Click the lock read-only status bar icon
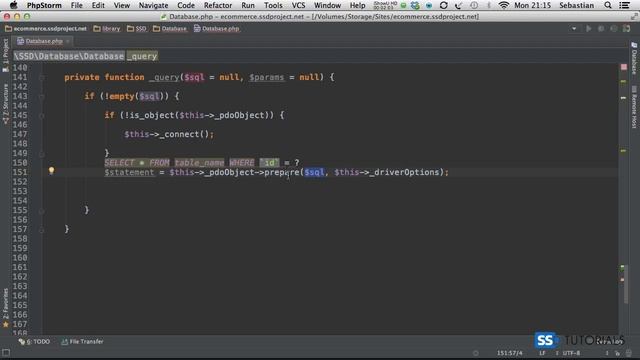Viewport: 640px width, 360px height. [x=617, y=353]
